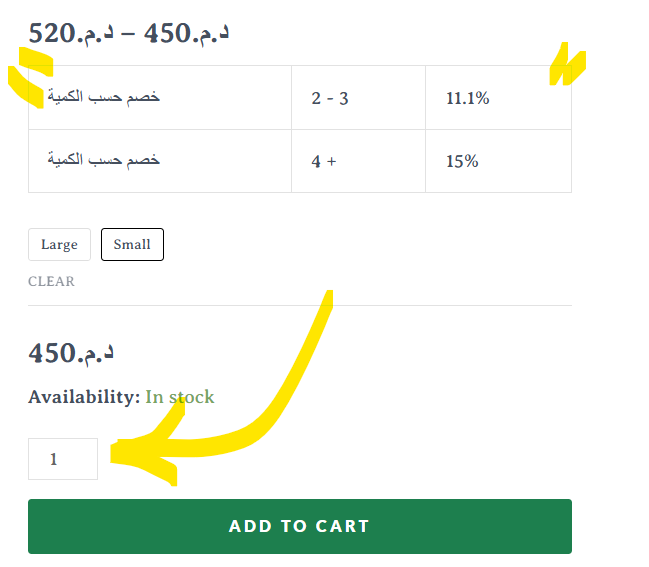Click the 450 د.م price in range heading
The image size is (649, 567).
(186, 34)
